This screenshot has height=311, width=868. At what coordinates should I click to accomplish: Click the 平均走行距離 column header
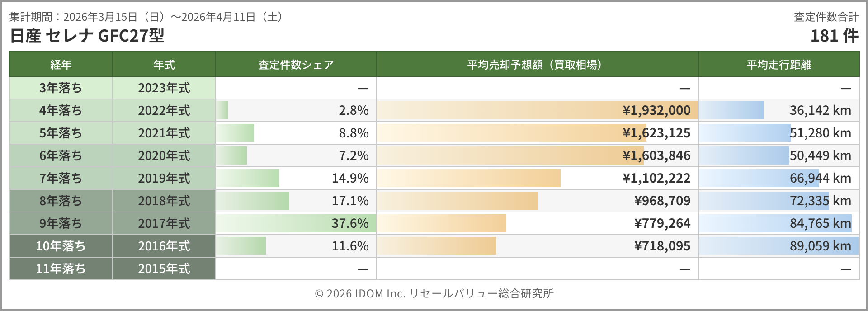tap(778, 65)
